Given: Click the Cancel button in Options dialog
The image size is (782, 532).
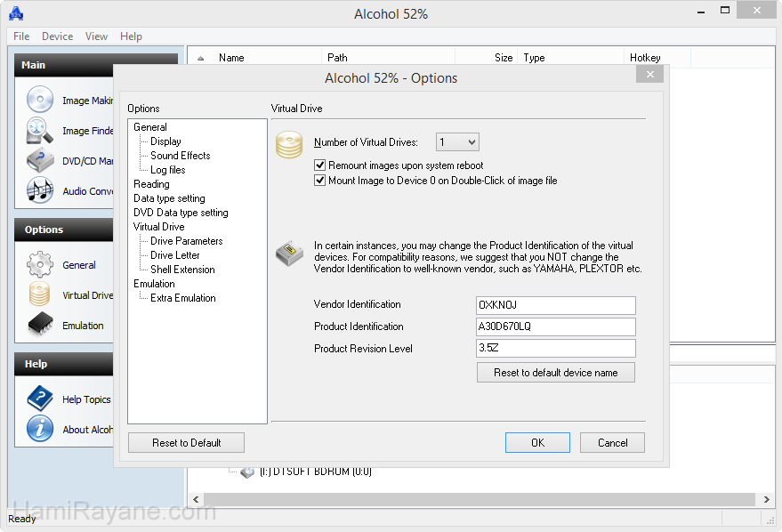Looking at the screenshot, I should (612, 443).
